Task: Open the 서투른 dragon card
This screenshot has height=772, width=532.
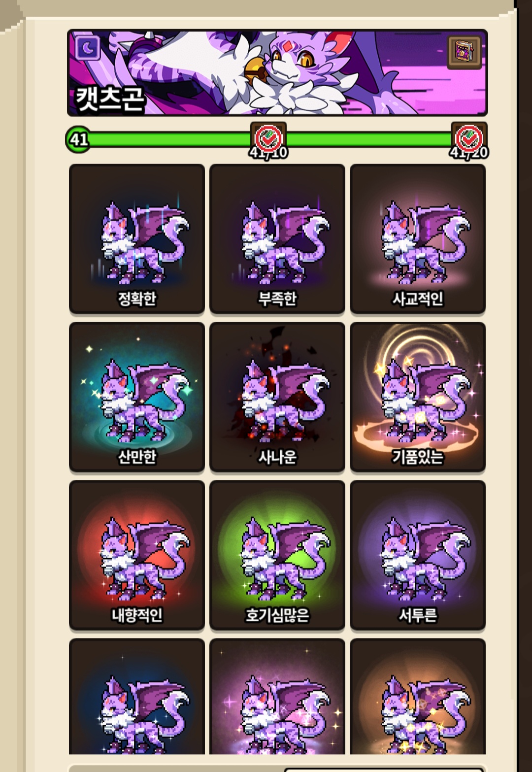Action: coord(418,555)
